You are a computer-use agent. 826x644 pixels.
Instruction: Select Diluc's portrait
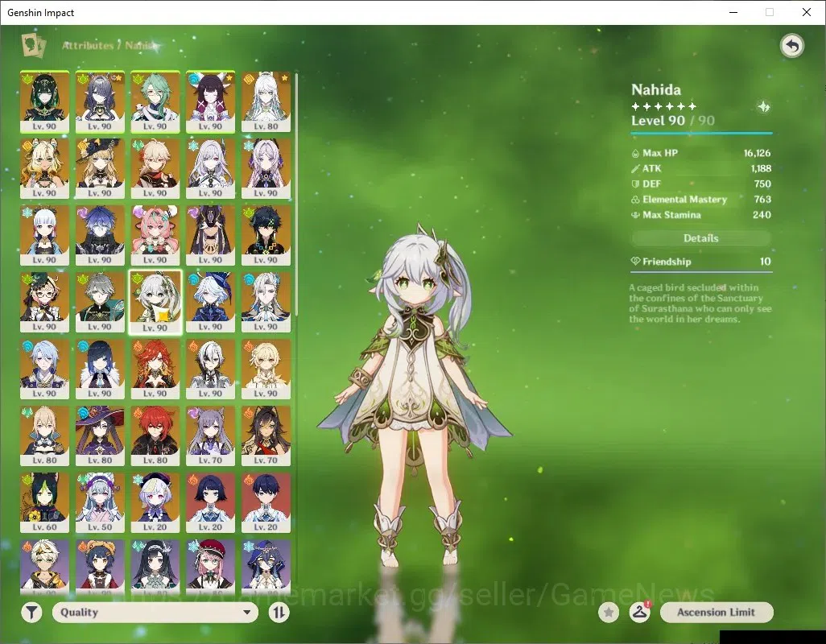[155, 436]
